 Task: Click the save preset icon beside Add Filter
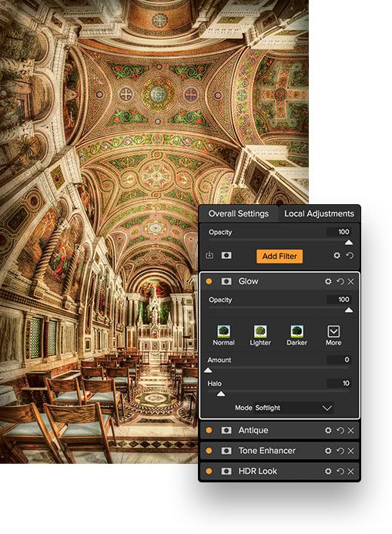pos(210,255)
